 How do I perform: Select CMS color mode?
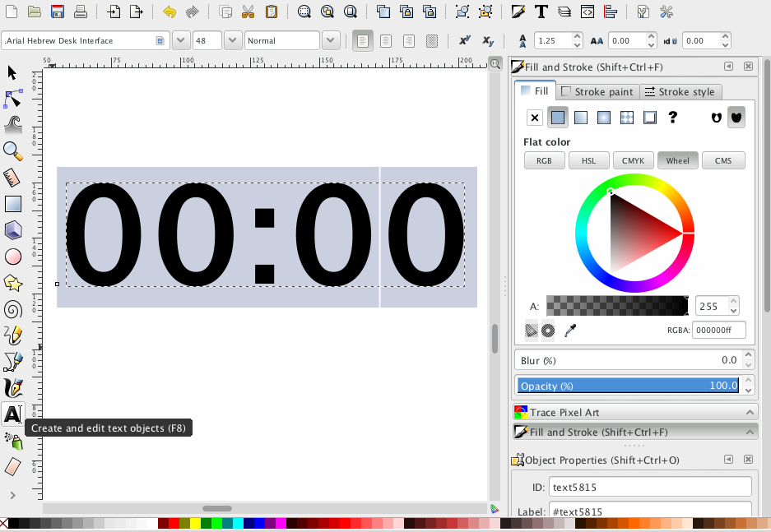[723, 160]
